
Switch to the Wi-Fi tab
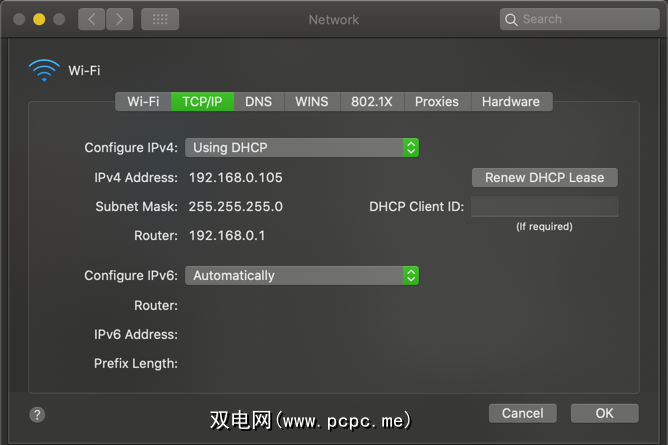[143, 101]
